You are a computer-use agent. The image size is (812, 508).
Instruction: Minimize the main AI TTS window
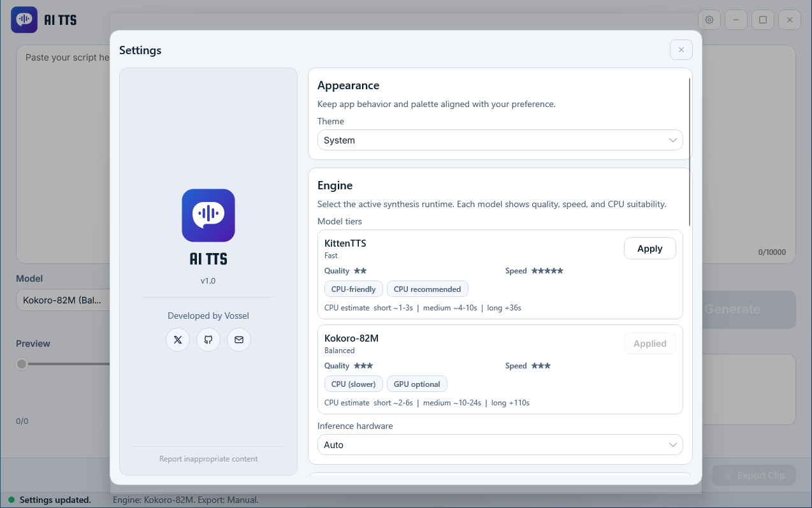coord(736,20)
